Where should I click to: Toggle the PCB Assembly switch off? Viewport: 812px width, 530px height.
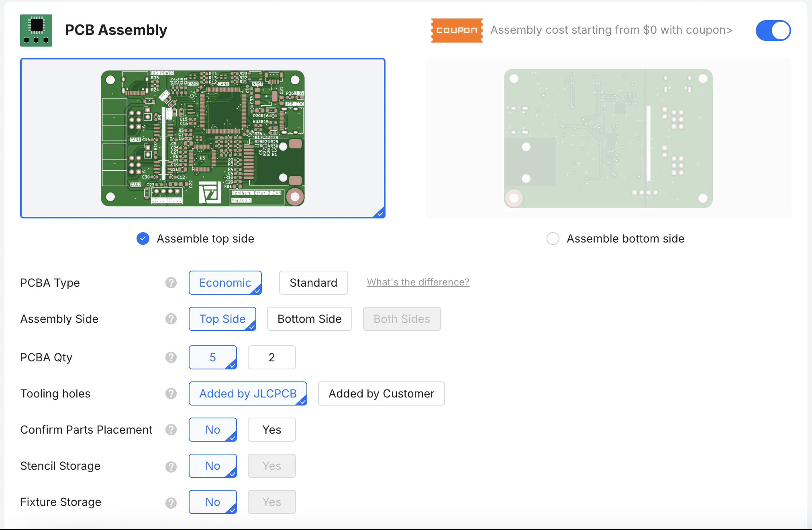(x=773, y=31)
